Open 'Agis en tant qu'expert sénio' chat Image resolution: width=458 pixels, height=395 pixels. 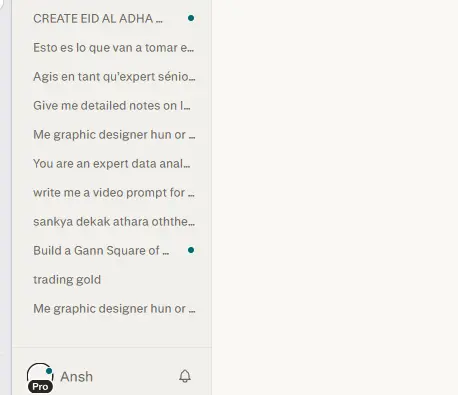point(114,77)
